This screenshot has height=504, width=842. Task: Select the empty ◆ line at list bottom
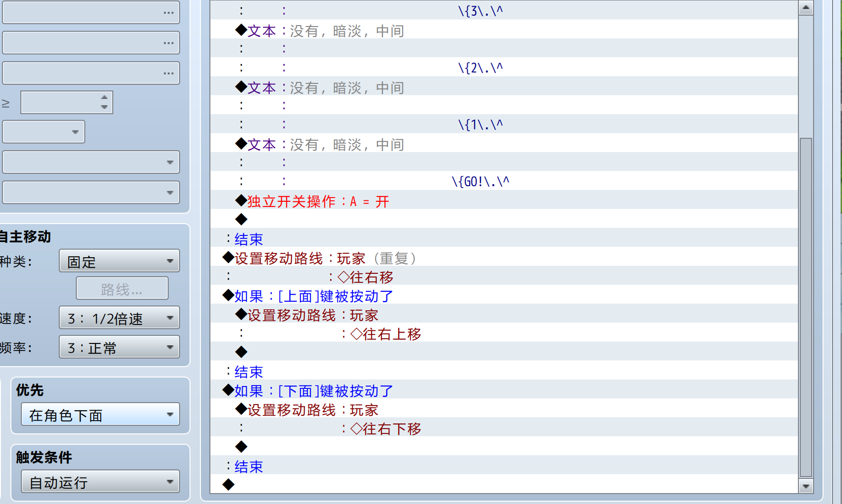point(504,485)
